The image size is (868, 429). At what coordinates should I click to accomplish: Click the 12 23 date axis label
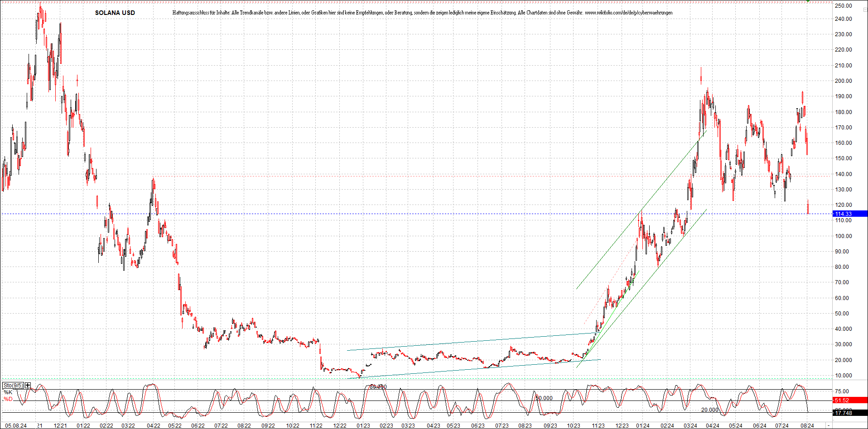pos(622,426)
